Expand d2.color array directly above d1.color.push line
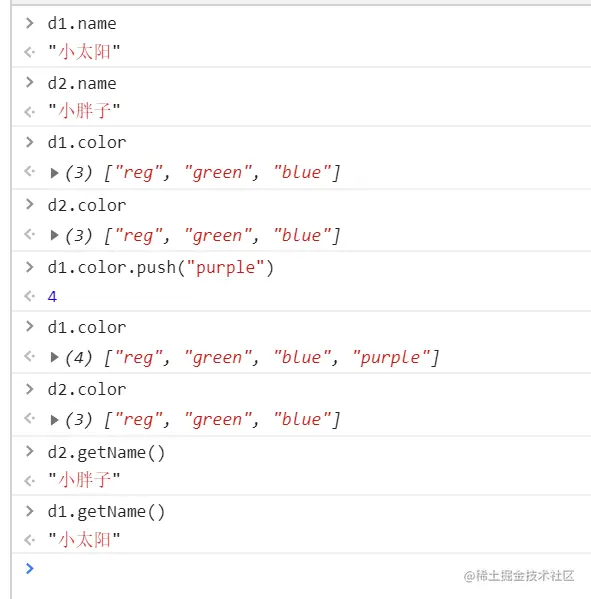Viewport: 591px width, 599px height. pos(55,235)
